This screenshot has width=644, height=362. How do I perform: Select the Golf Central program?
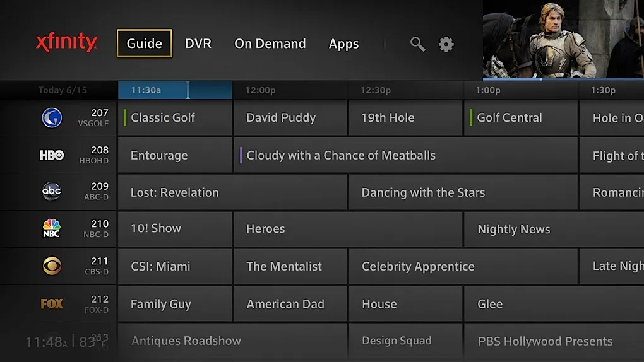coord(521,118)
